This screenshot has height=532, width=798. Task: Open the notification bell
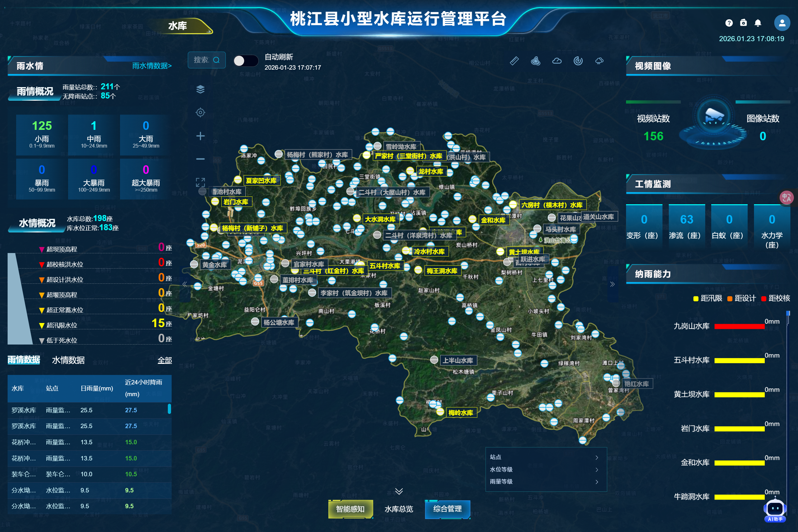click(x=757, y=23)
